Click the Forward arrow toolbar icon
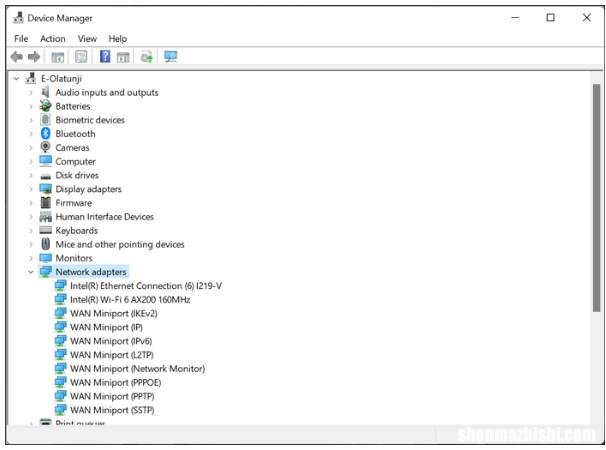The image size is (606, 450). coord(34,57)
